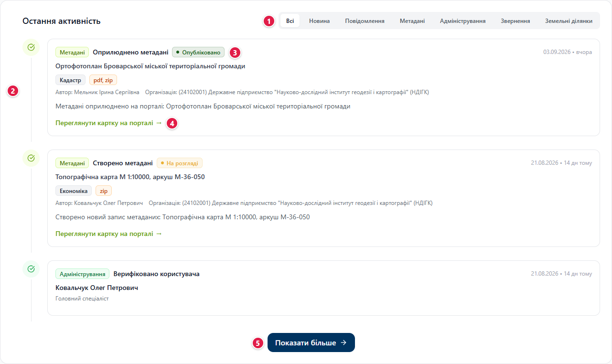Click check-circle icon beside Топографічна карта entry
612x364 pixels.
tap(31, 158)
